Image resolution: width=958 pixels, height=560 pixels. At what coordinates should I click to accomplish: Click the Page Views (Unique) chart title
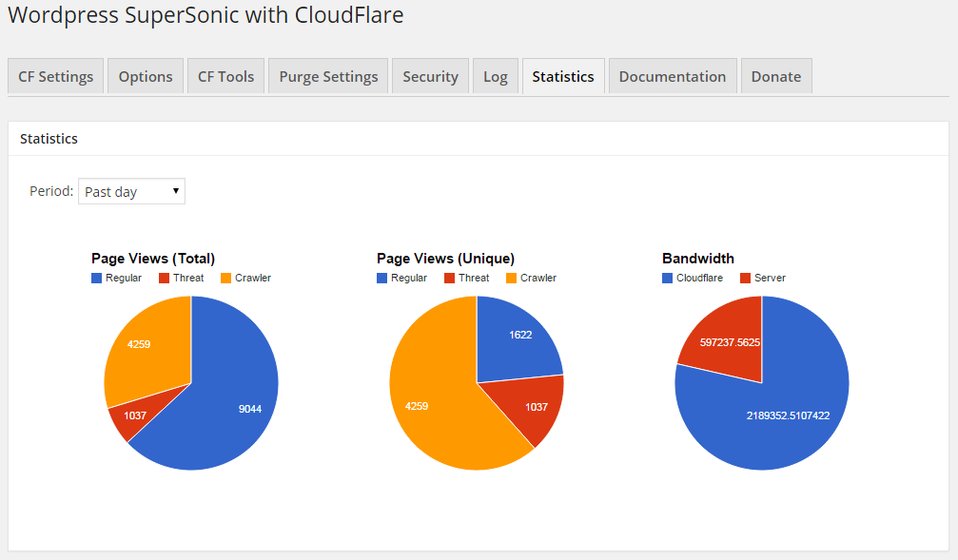point(445,259)
